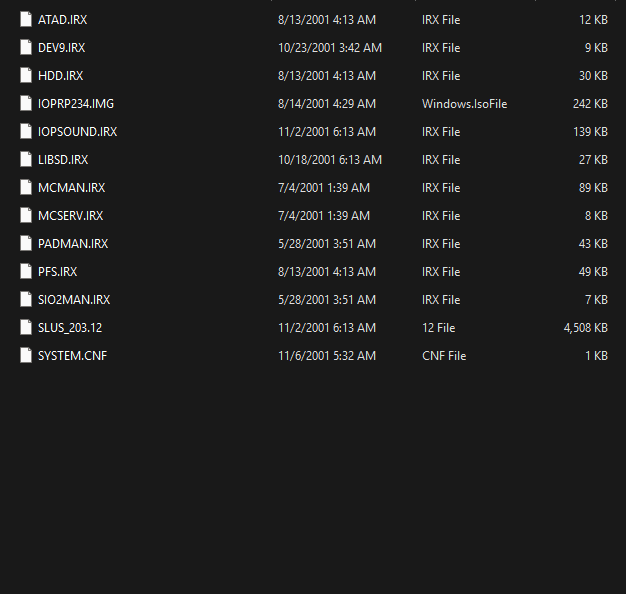626x594 pixels.
Task: Click the 1 KB size value
Action: pyautogui.click(x=596, y=355)
